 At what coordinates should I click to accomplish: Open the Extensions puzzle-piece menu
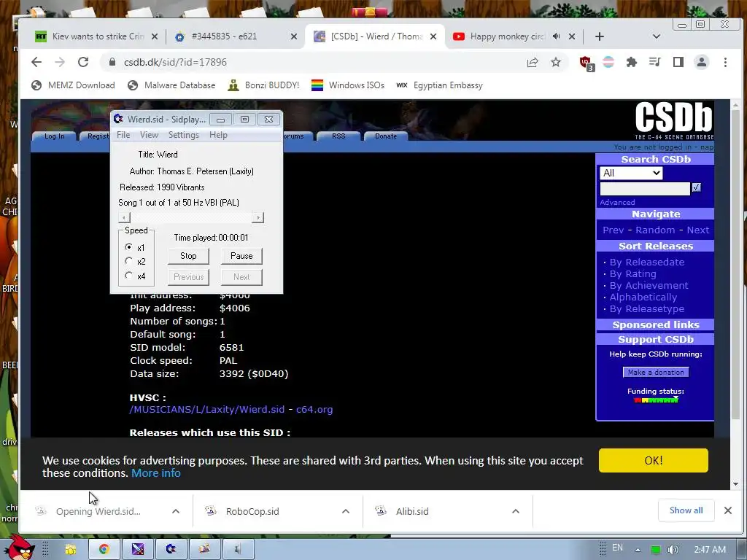point(631,62)
